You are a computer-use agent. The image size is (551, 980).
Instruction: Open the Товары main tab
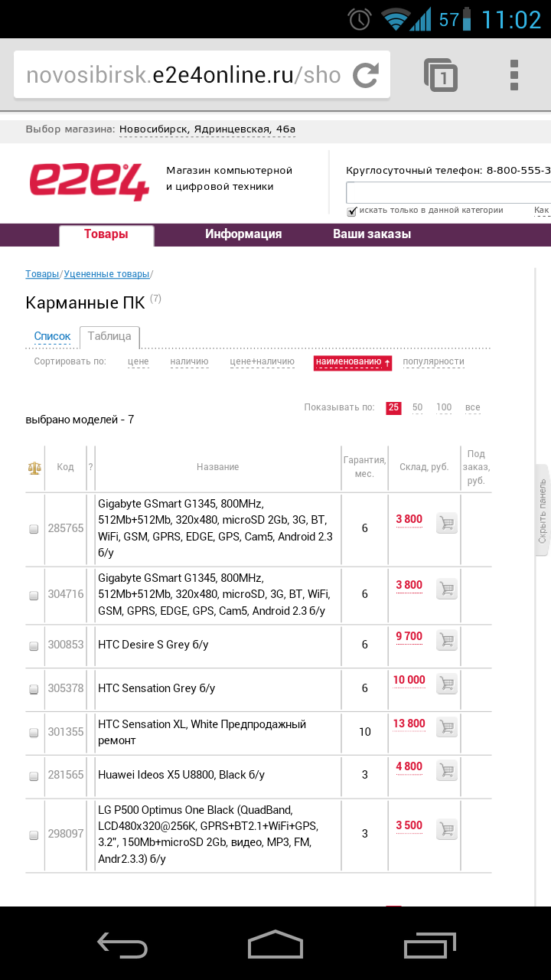tap(106, 235)
